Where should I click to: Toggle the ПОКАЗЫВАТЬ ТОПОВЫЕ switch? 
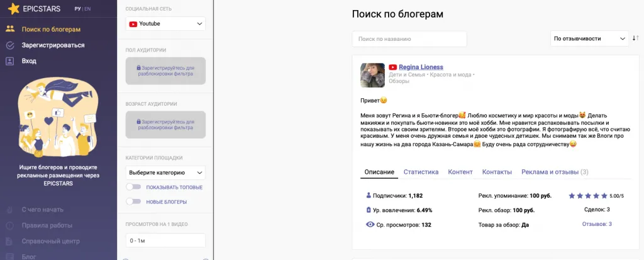[x=133, y=187]
